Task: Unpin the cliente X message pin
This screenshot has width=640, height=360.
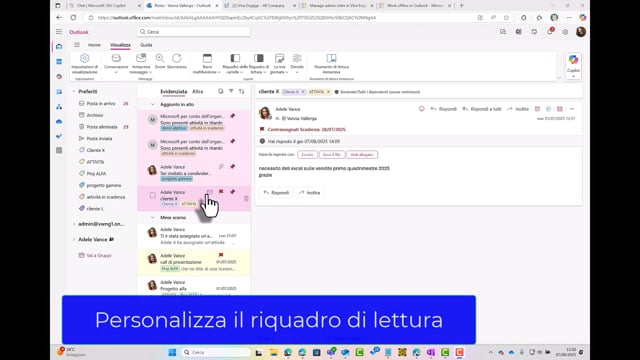Action: [x=233, y=191]
